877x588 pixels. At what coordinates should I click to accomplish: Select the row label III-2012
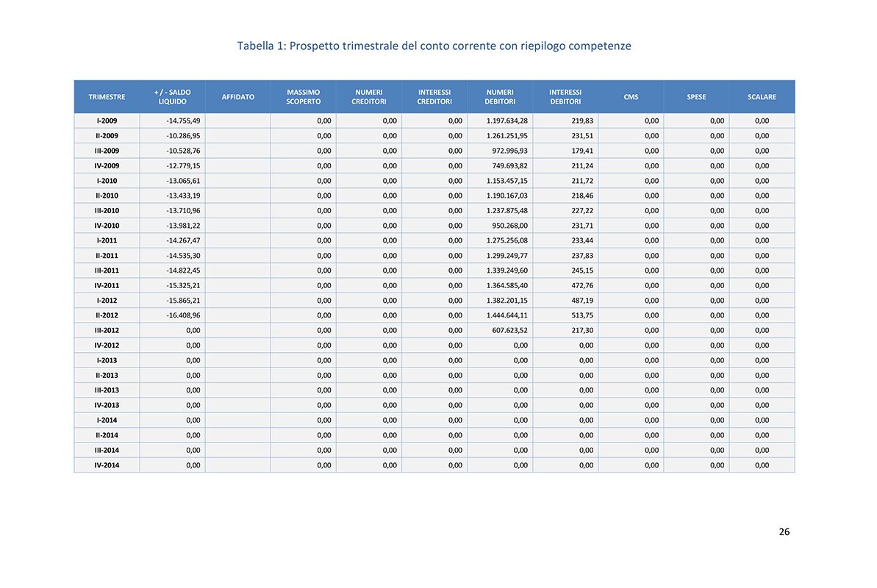coord(107,331)
